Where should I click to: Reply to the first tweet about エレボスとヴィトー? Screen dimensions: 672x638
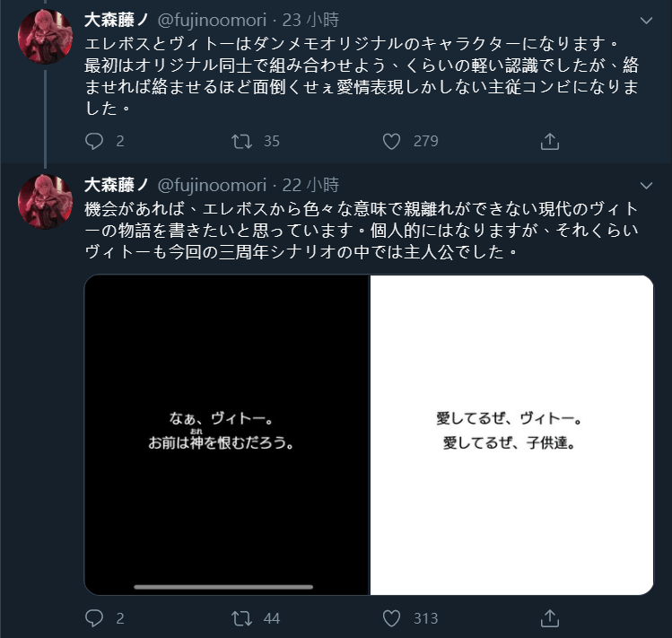point(94,141)
